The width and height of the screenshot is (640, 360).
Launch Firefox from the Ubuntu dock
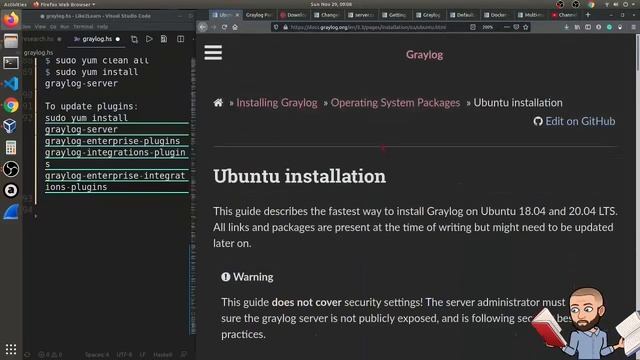(11, 20)
